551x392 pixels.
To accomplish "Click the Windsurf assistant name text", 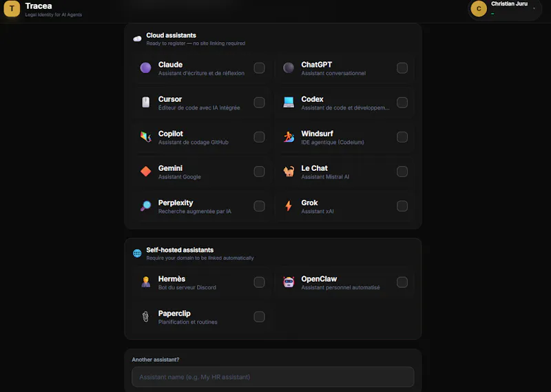I will 317,134.
